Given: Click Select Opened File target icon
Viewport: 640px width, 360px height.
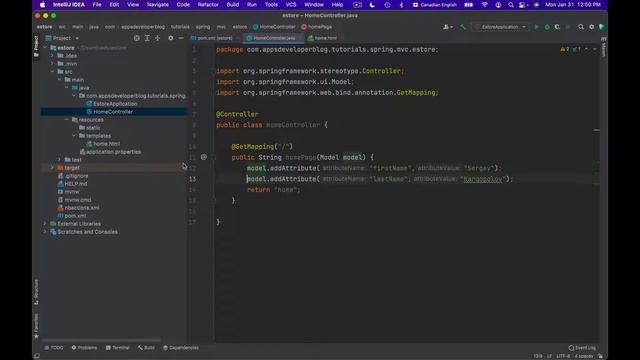Looking at the screenshot, I should pyautogui.click(x=137, y=38).
